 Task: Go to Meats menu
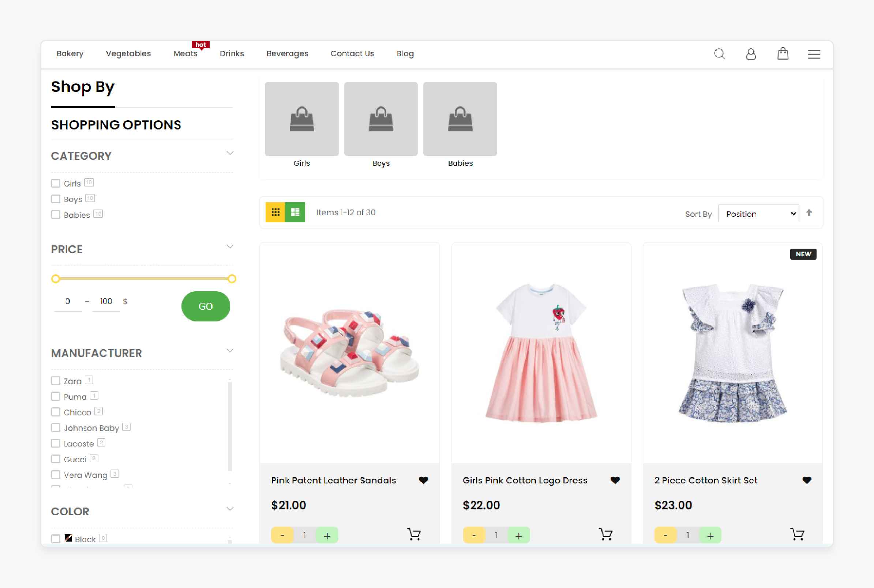pos(185,54)
